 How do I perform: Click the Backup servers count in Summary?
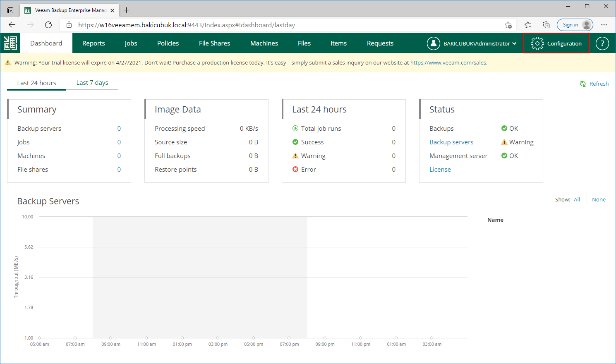[x=119, y=128]
